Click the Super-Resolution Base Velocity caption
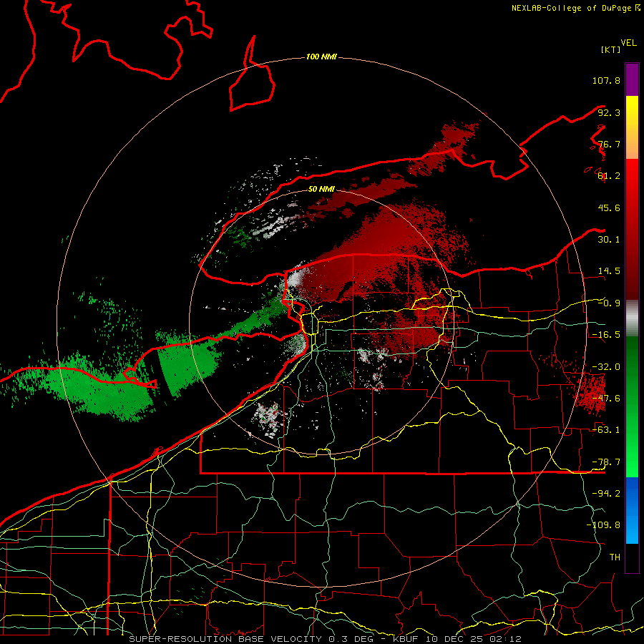 click(325, 639)
